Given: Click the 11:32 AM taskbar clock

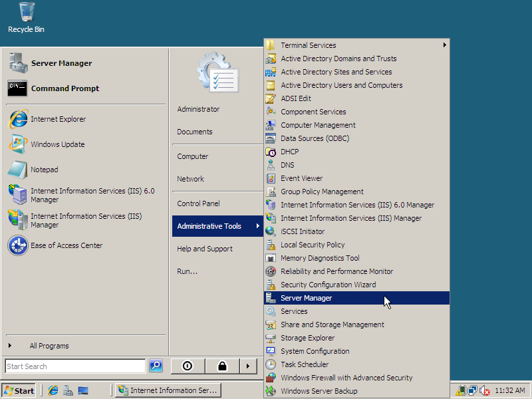Looking at the screenshot, I should (509, 390).
